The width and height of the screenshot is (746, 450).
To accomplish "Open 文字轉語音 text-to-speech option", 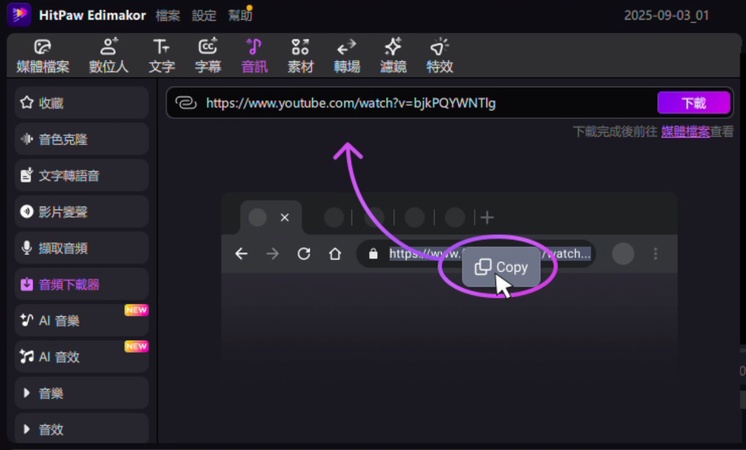I will [82, 175].
